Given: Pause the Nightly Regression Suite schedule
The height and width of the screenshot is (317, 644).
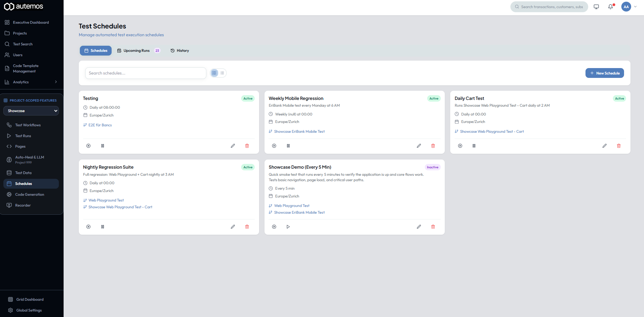Looking at the screenshot, I should 102,227.
